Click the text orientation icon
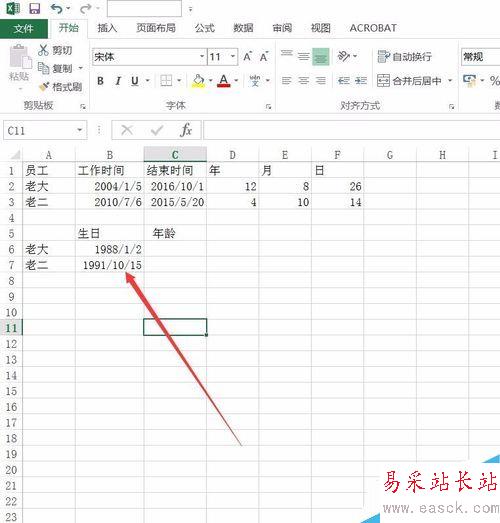The height and width of the screenshot is (523, 500). pyautogui.click(x=344, y=56)
